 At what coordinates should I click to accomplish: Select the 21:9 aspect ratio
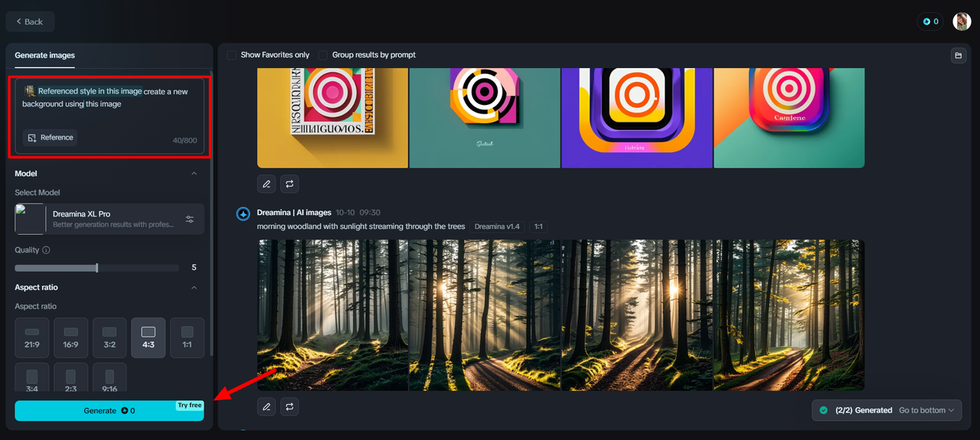coord(32,337)
